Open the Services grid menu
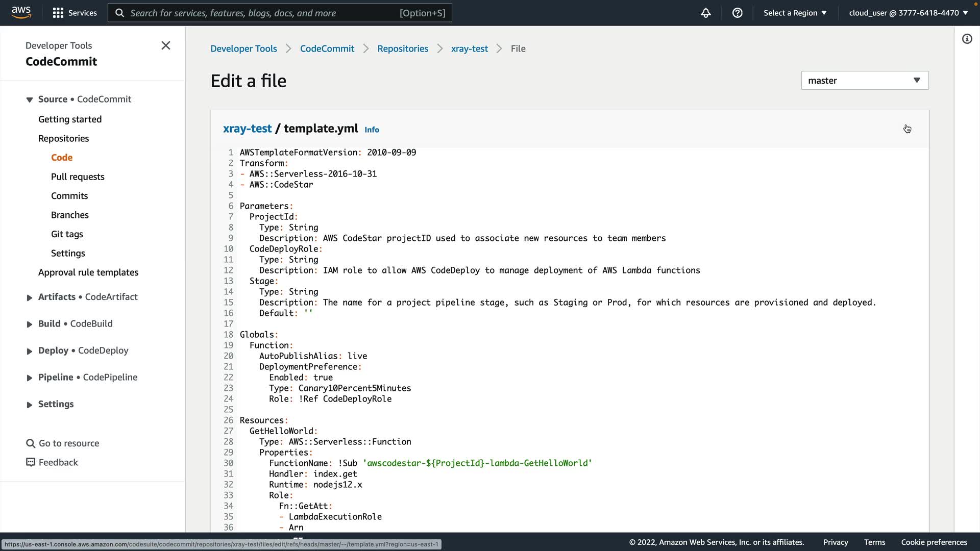 click(x=58, y=13)
